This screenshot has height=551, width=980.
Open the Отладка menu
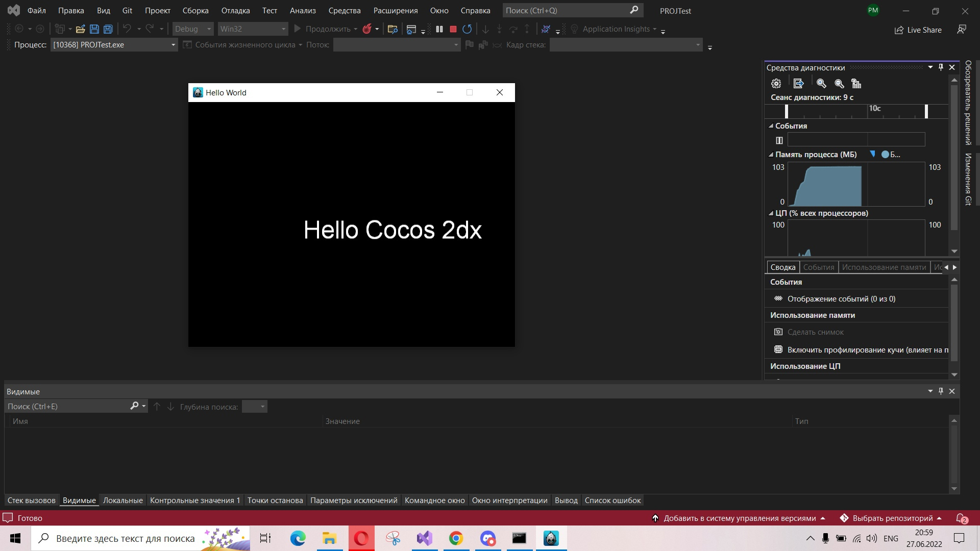236,10
